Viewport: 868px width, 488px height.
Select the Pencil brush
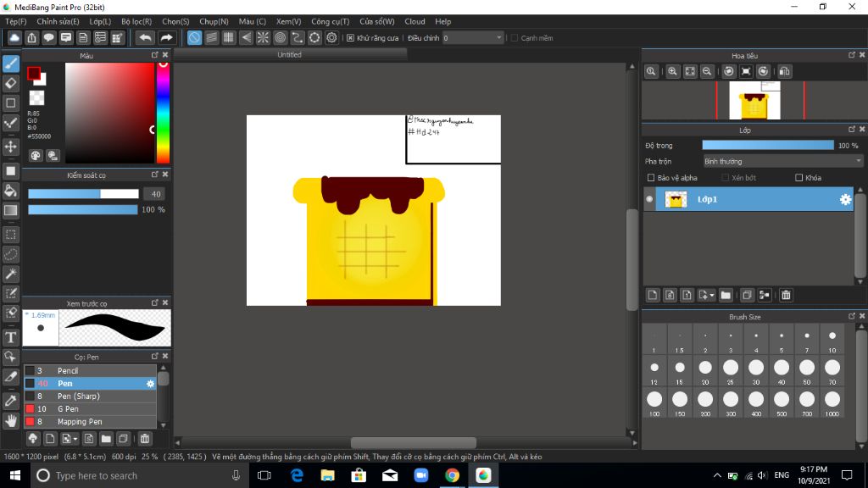(90, 371)
